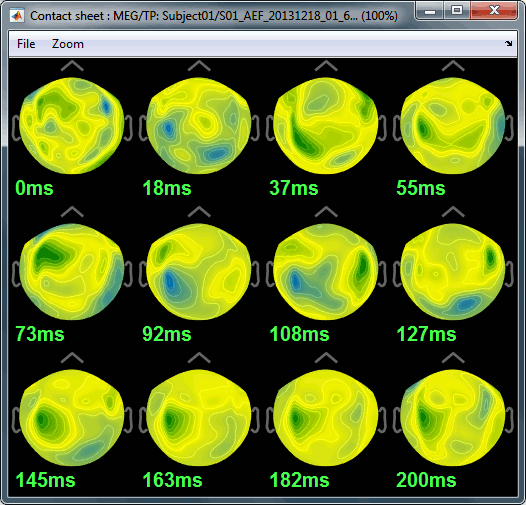Minimize the Contact sheet window
Image resolution: width=526 pixels, height=505 pixels.
[x=429, y=11]
